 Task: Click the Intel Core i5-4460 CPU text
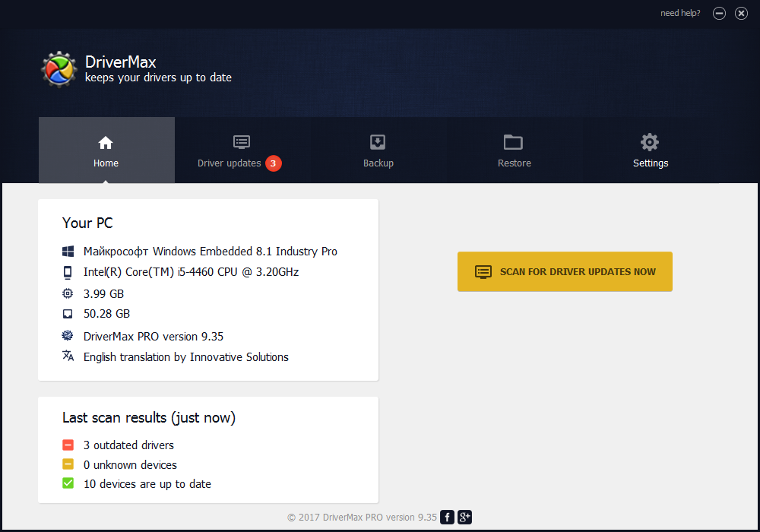[x=191, y=272]
